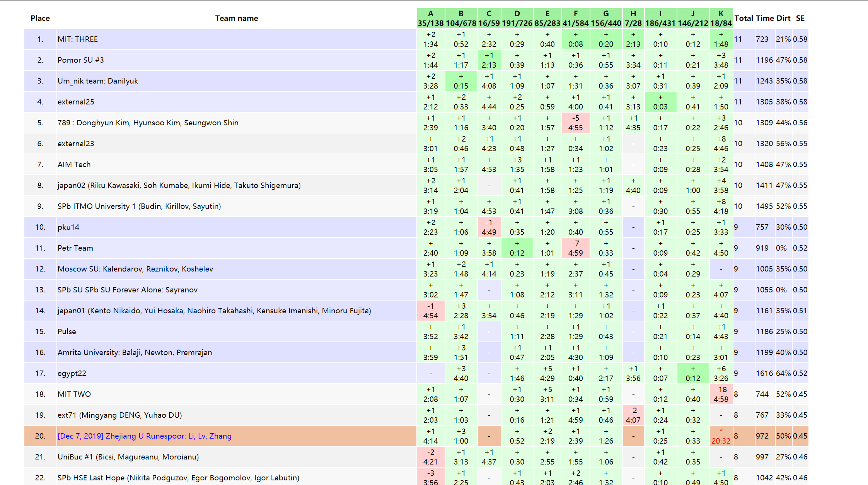Image resolution: width=868 pixels, height=485 pixels.
Task: Select the egypt22 J cell, 0:12
Action: coord(692,373)
